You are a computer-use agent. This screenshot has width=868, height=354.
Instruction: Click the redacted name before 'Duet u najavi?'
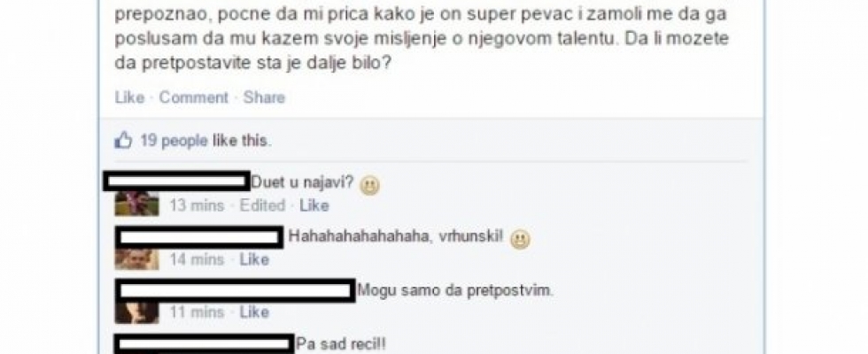tap(176, 181)
